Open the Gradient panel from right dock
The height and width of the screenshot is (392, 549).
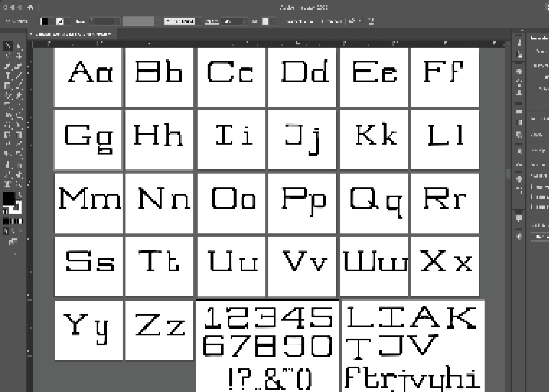pos(519,122)
